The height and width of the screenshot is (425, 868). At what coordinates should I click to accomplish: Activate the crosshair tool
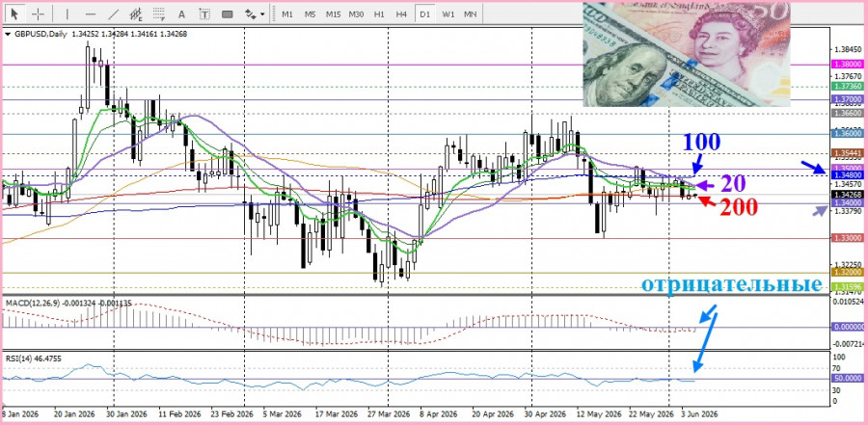37,13
